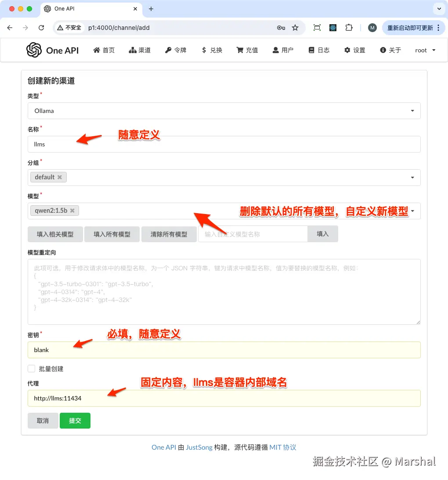The height and width of the screenshot is (480, 448).
Task: Open the 日志 logs menu
Action: pyautogui.click(x=319, y=50)
